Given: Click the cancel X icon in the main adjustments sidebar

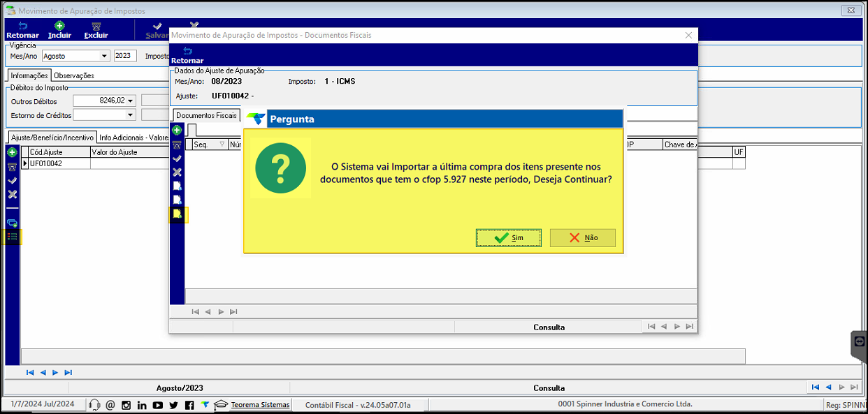Looking at the screenshot, I should coord(12,194).
